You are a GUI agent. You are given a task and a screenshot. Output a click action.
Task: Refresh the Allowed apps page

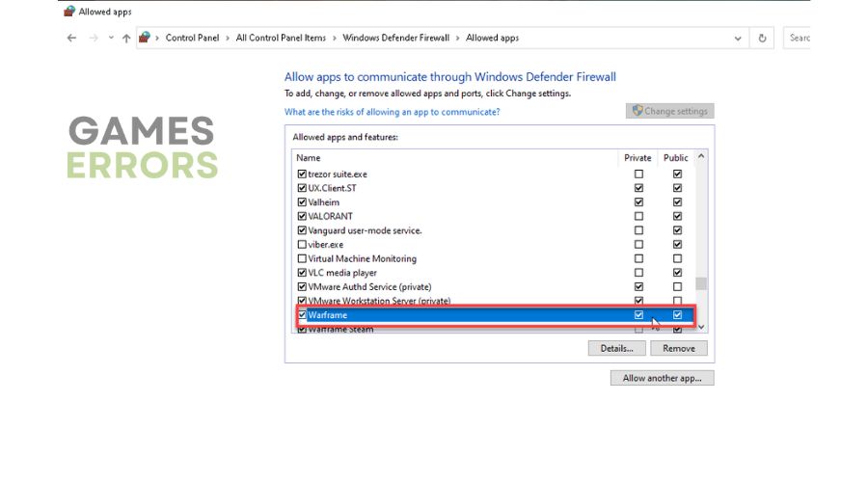(762, 39)
